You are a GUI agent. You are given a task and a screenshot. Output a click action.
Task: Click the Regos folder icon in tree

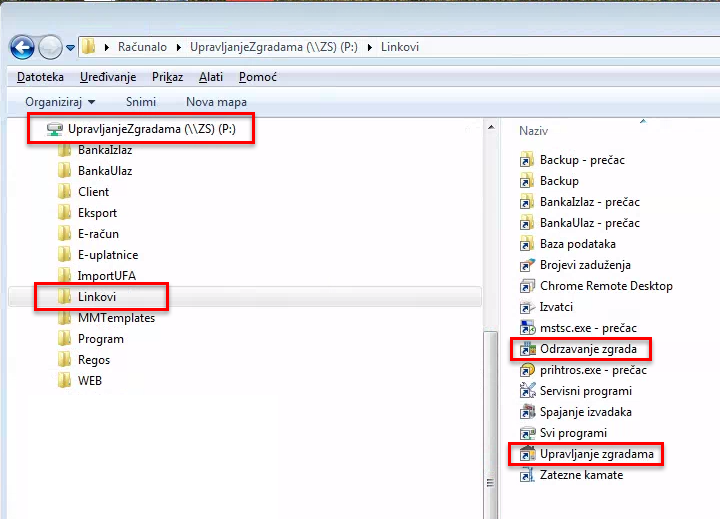[65, 360]
